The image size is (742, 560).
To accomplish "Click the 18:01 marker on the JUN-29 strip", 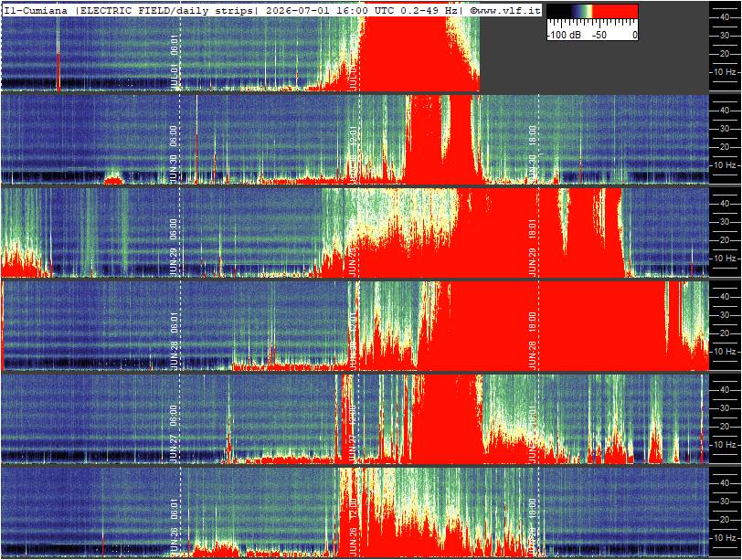I will coord(532,228).
